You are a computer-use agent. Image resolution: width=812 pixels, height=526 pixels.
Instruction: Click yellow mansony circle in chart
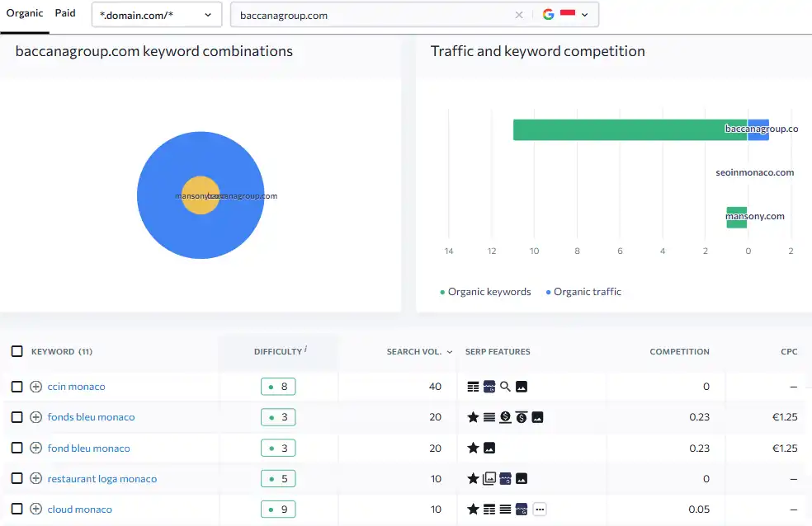[201, 195]
